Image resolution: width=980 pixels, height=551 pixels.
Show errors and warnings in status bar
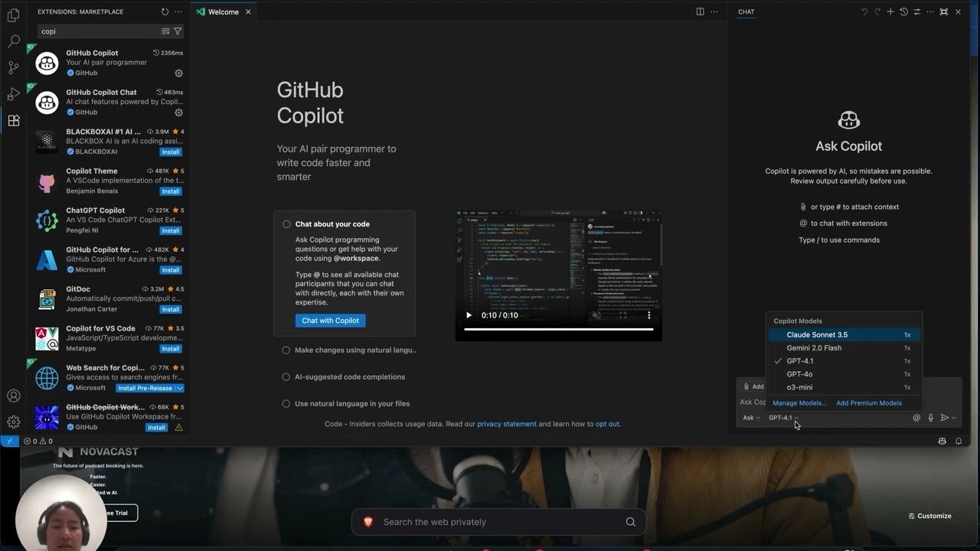click(x=38, y=441)
